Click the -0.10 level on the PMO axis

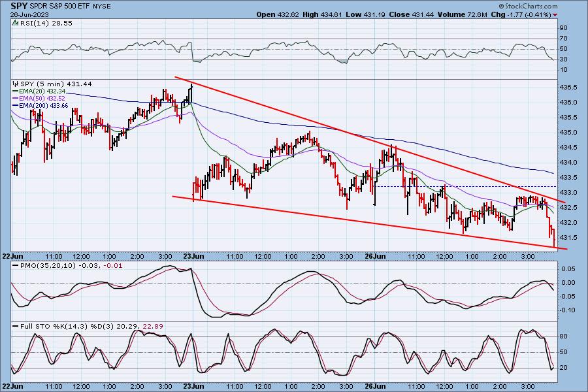coord(567,310)
